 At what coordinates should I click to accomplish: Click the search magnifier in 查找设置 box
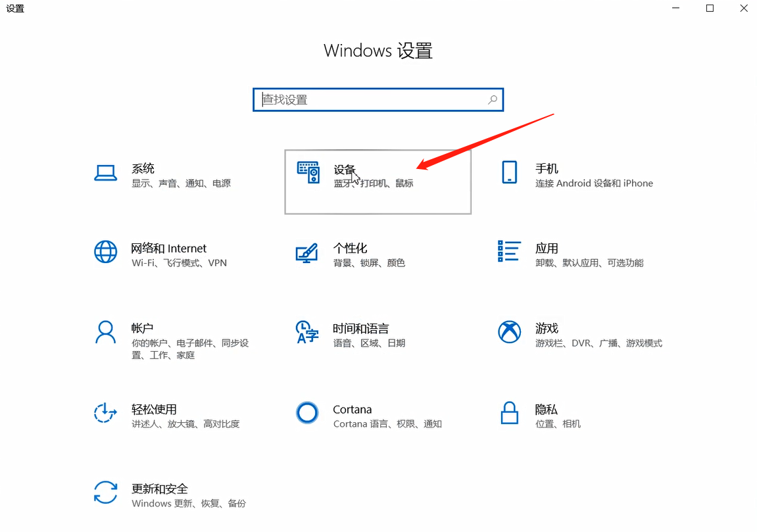tap(492, 99)
